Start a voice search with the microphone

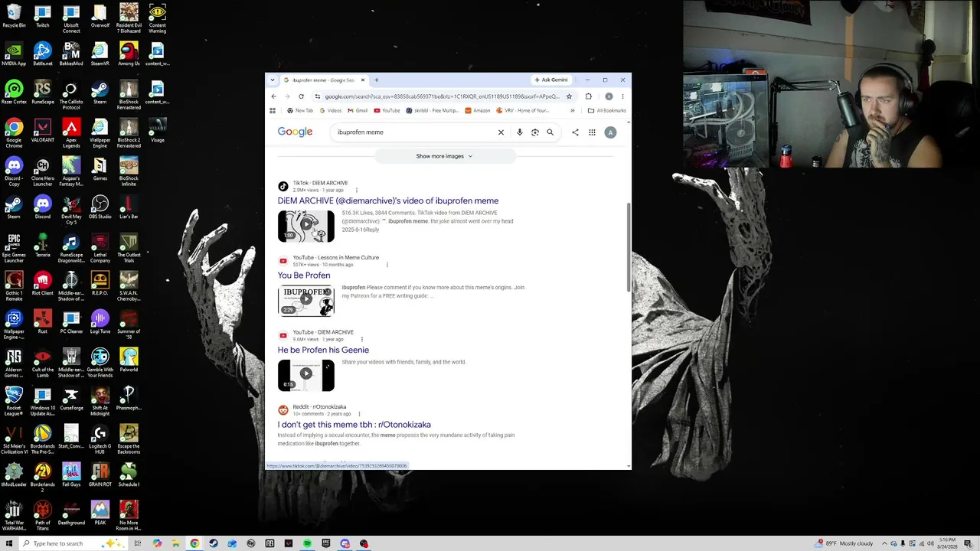click(519, 132)
